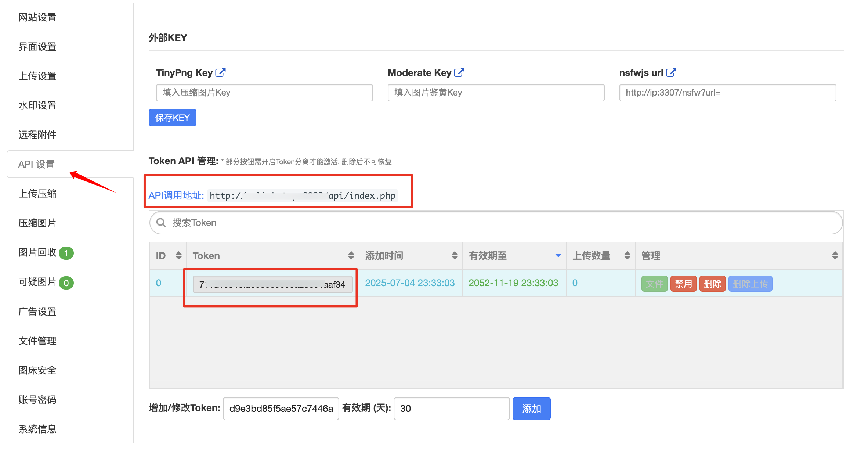Click the 文件 button for token ID 0
This screenshot has width=868, height=471.
(x=654, y=283)
